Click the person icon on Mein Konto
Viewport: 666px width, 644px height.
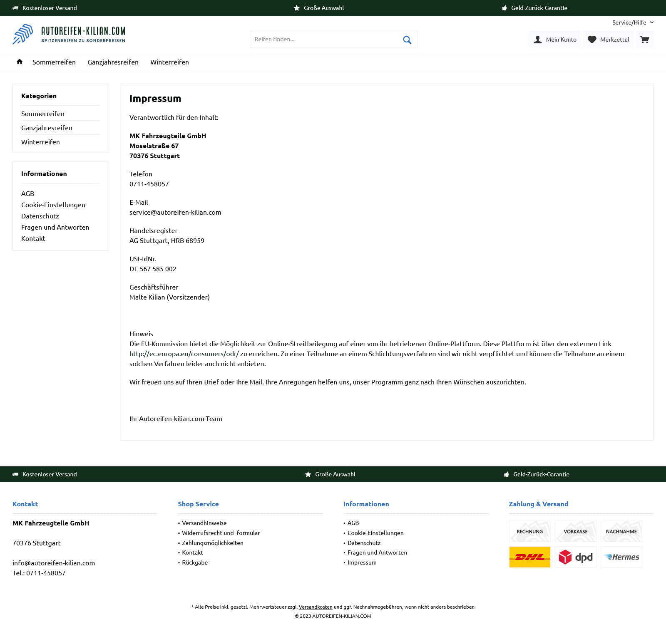click(x=538, y=40)
